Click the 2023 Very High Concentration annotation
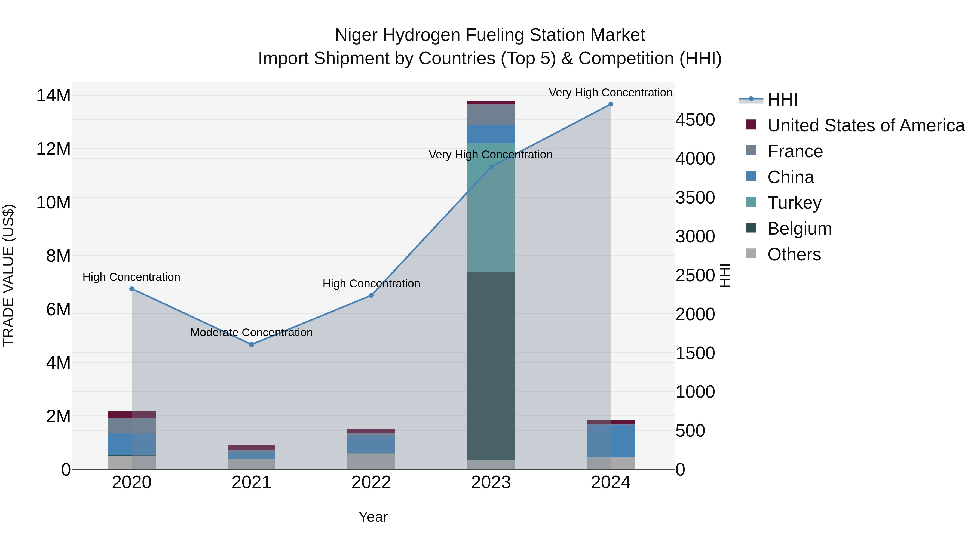980x551 pixels. coord(491,155)
